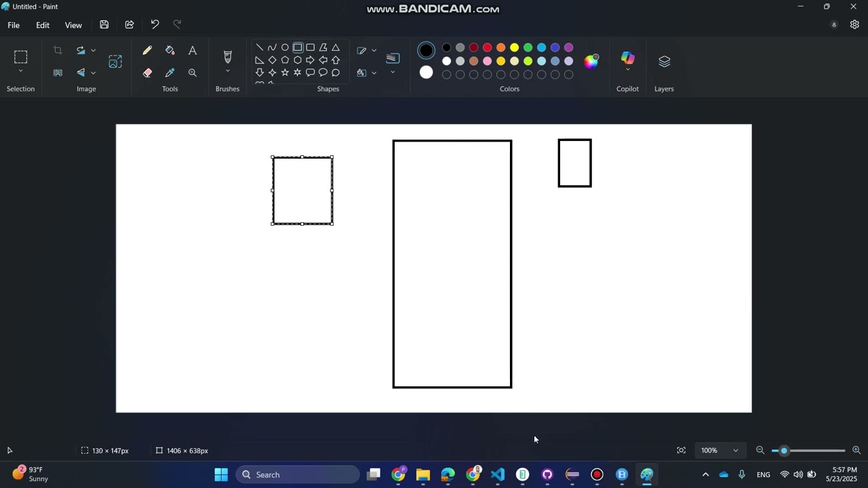Screen dimensions: 868x488
Task: Select primary Color 1 swatch
Action: tap(426, 50)
